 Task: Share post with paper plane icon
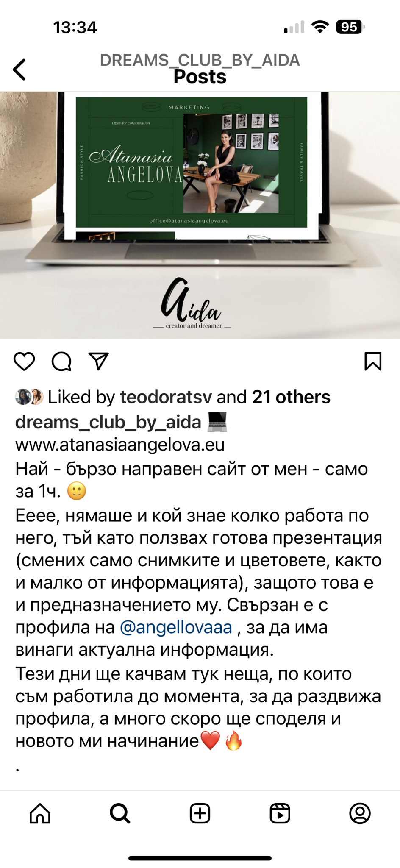pyautogui.click(x=99, y=361)
